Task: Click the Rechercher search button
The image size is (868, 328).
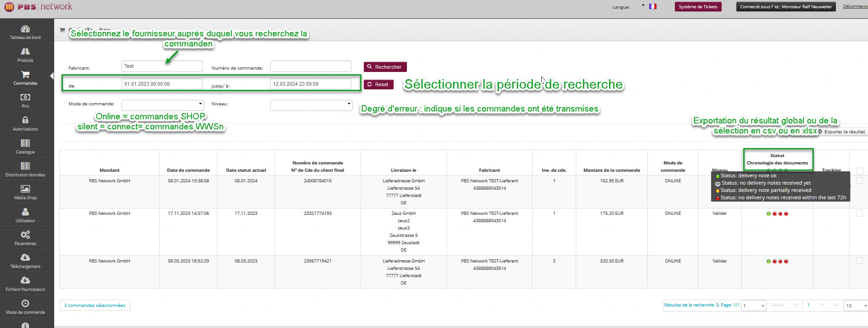Action: point(385,67)
